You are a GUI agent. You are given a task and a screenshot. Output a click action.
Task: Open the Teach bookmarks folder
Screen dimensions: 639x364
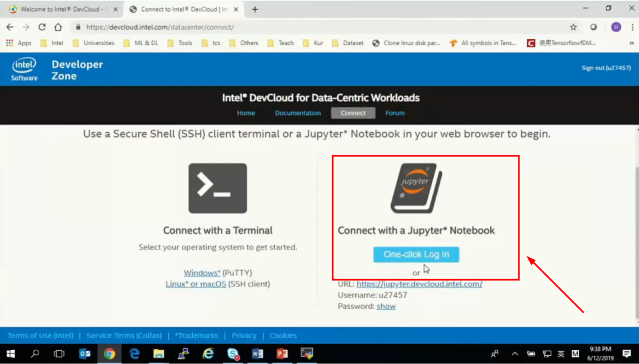pos(281,43)
